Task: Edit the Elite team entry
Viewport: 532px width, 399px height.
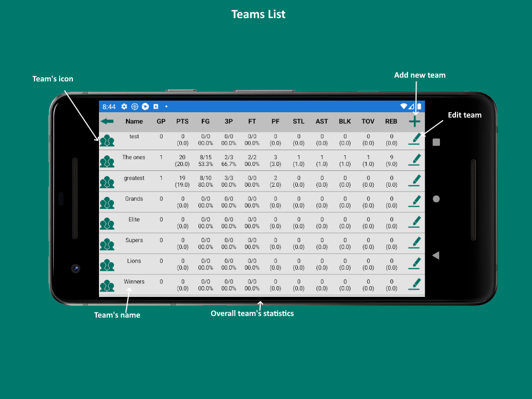Action: 415,222
